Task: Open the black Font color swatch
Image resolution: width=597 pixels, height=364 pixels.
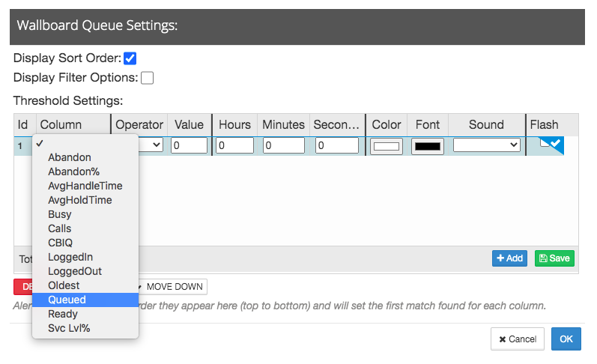Action: 428,146
